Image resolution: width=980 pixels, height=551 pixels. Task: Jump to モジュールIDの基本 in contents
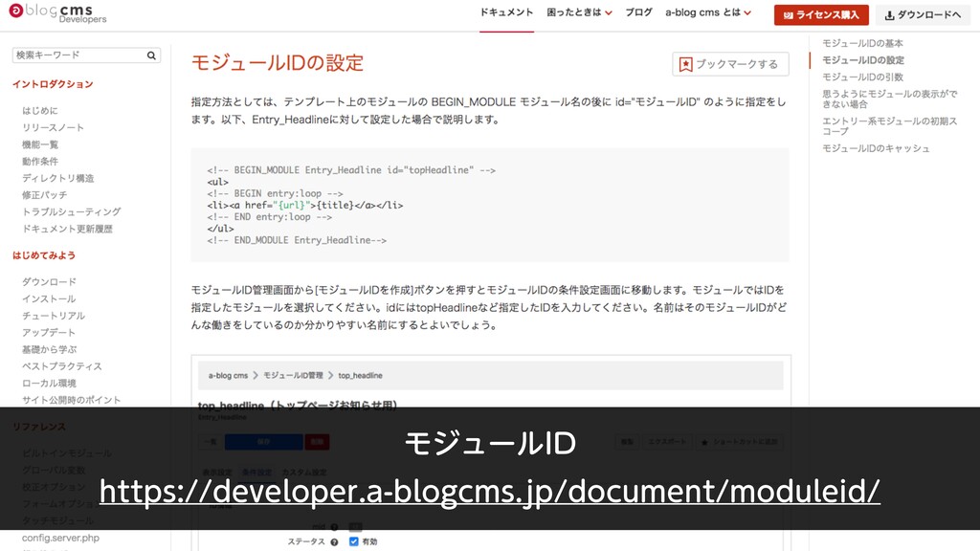tap(862, 43)
